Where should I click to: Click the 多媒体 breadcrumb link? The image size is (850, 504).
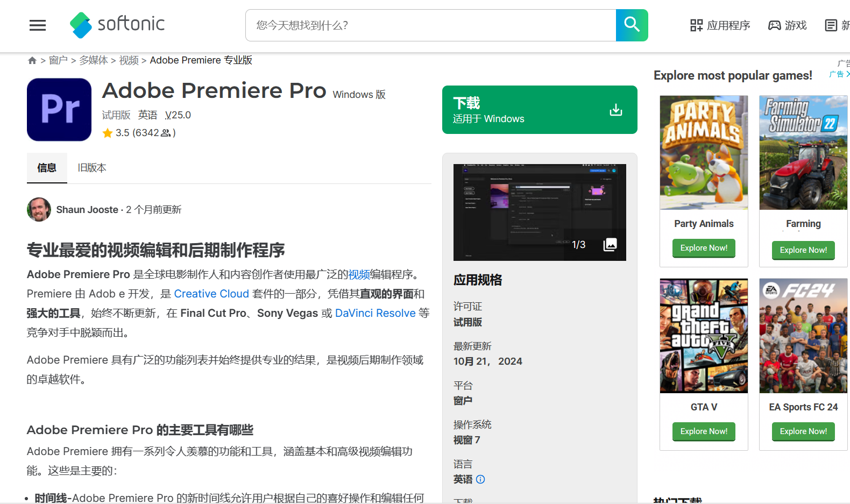[94, 60]
